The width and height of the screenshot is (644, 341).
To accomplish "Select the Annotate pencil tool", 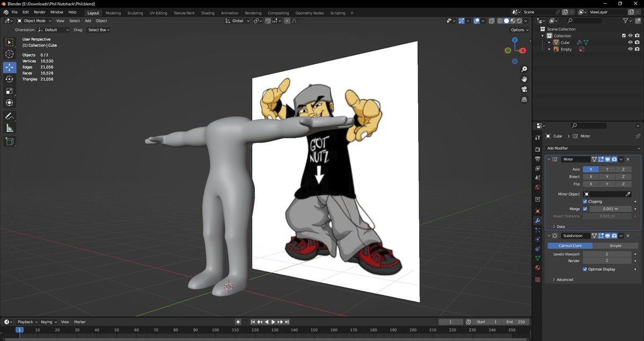I will coord(10,116).
